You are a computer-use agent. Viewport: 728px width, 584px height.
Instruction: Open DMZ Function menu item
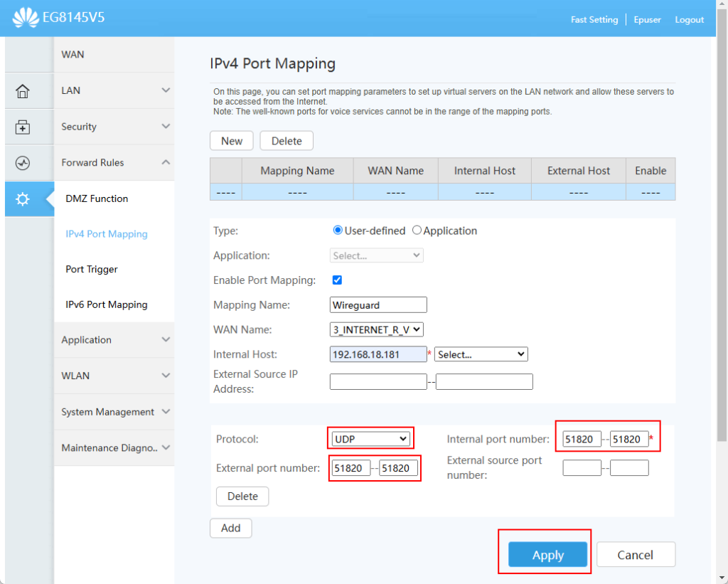[97, 198]
